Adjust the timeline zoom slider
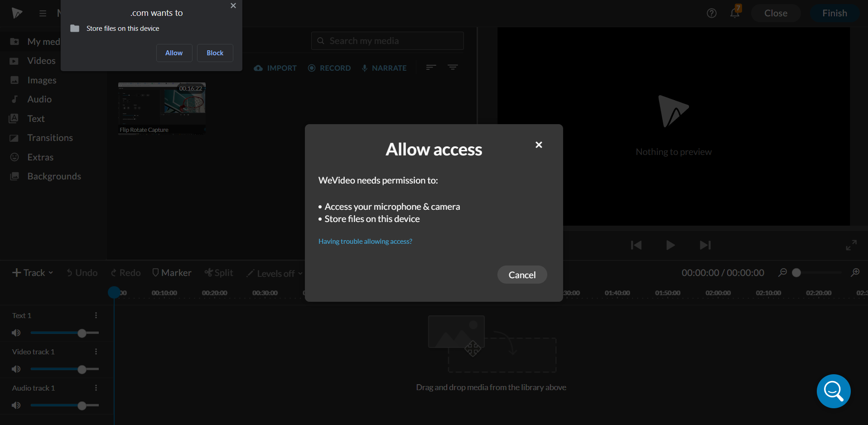Screen dimensions: 868x425 pyautogui.click(x=816, y=273)
